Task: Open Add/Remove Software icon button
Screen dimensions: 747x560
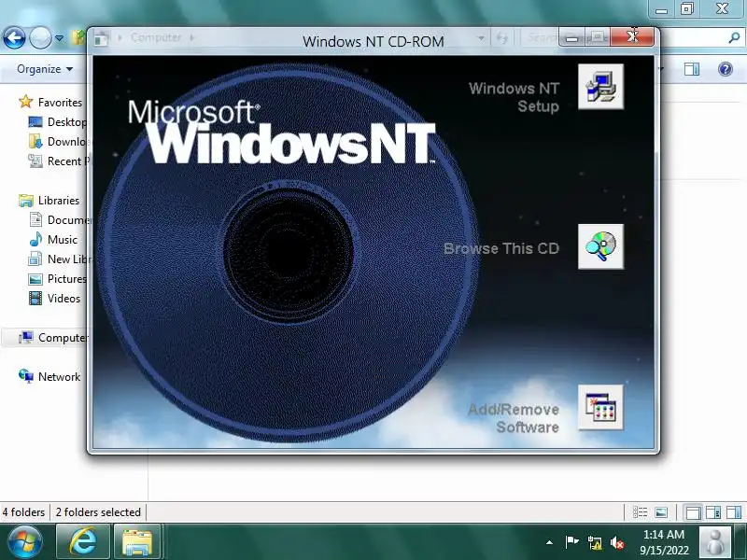Action: [x=600, y=408]
